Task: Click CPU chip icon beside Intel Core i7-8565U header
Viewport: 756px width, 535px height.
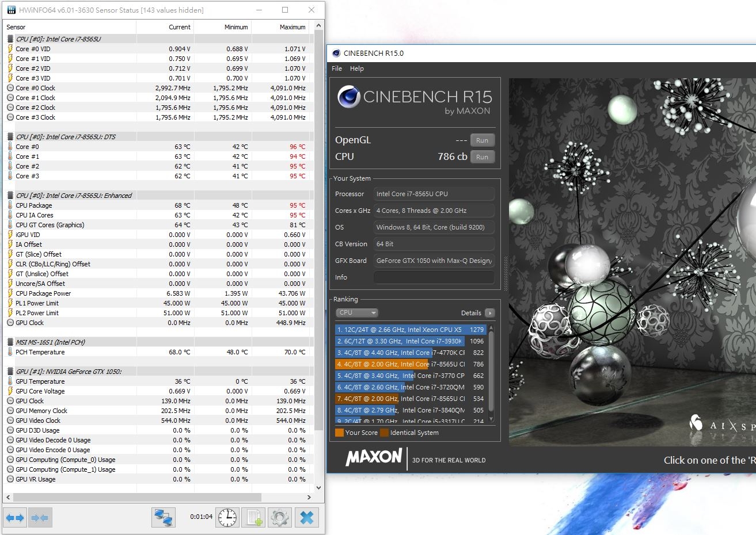Action: (x=10, y=39)
